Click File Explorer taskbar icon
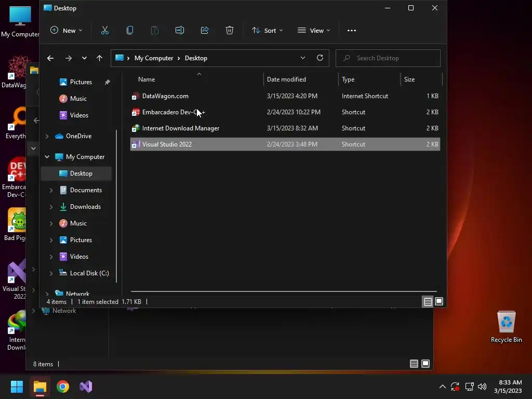532x399 pixels. point(39,387)
